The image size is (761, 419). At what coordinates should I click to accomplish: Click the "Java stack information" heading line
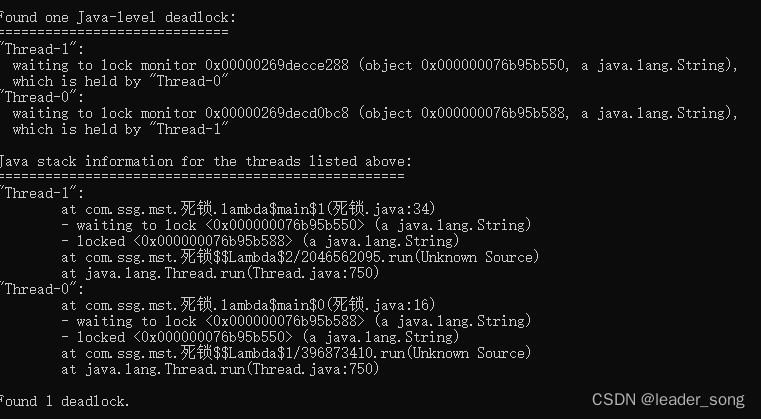tap(206, 161)
